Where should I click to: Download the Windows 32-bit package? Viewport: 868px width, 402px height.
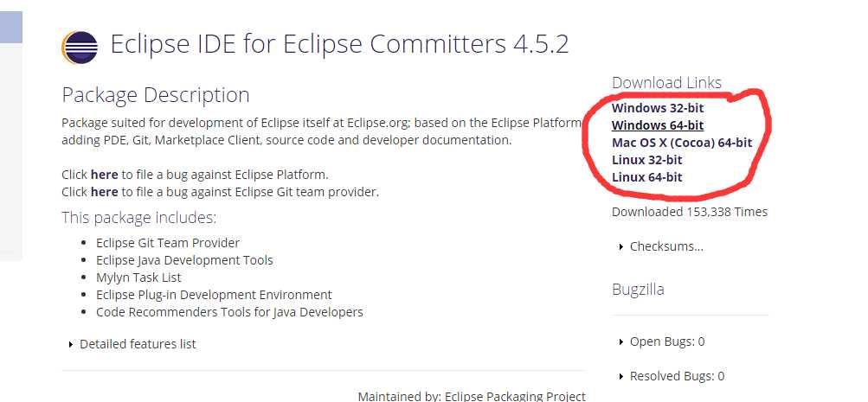click(x=658, y=108)
